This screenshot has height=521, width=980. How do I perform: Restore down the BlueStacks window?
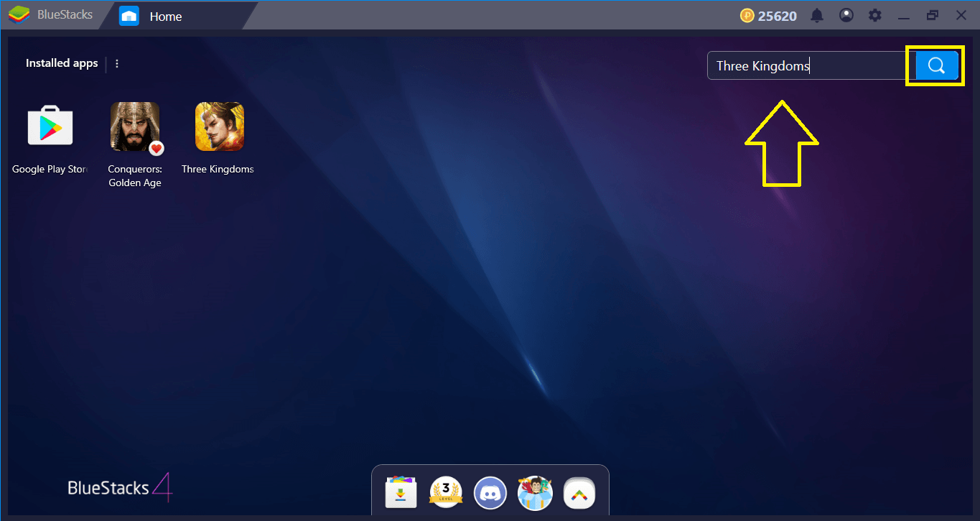click(933, 15)
